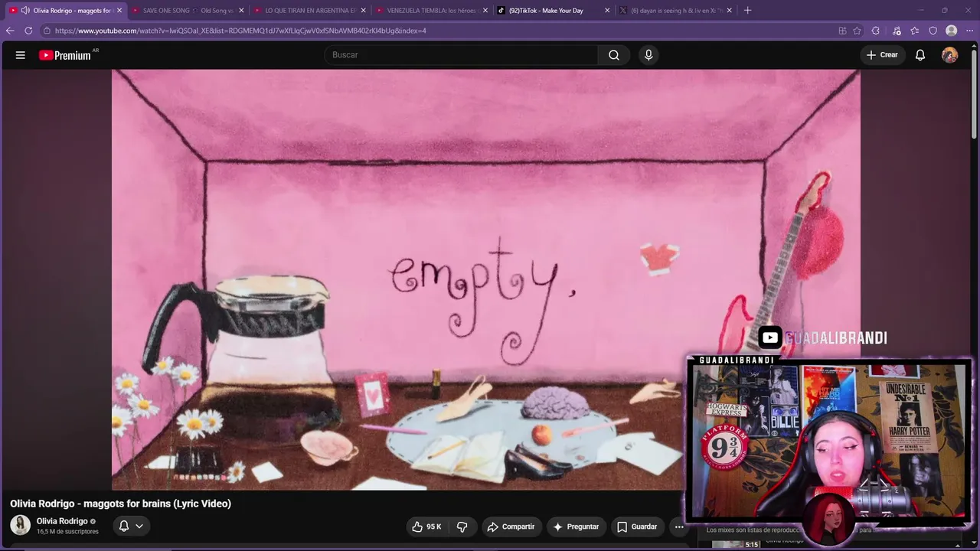The image size is (980, 551).
Task: Switch to LO QUE TIRAN EN ARGENTINA tab
Action: click(x=309, y=11)
